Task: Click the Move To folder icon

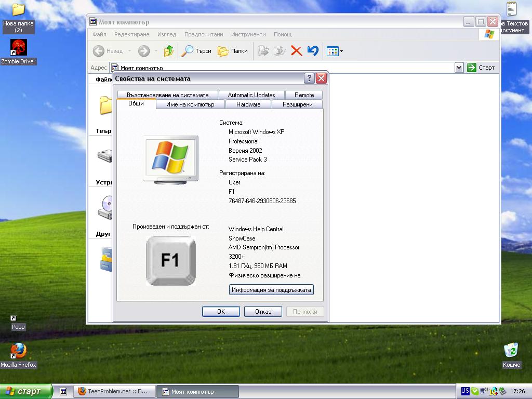Action: click(263, 51)
